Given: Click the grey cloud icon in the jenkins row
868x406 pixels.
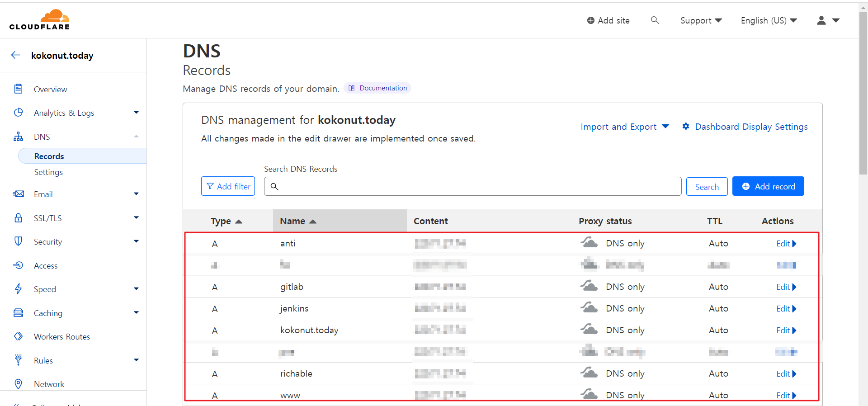Looking at the screenshot, I should (589, 307).
